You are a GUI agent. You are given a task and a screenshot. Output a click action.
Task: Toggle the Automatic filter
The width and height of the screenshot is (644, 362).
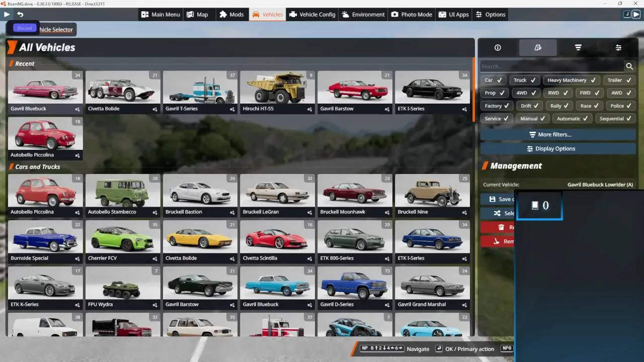pos(572,119)
